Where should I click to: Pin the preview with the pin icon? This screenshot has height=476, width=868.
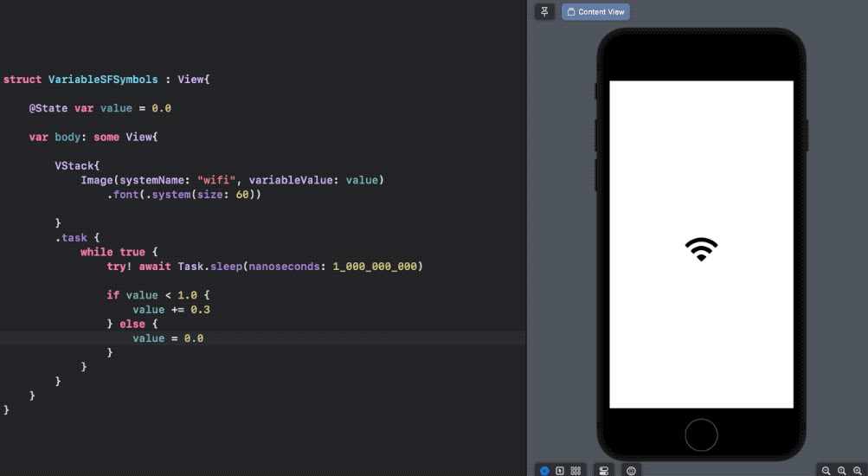coord(544,11)
